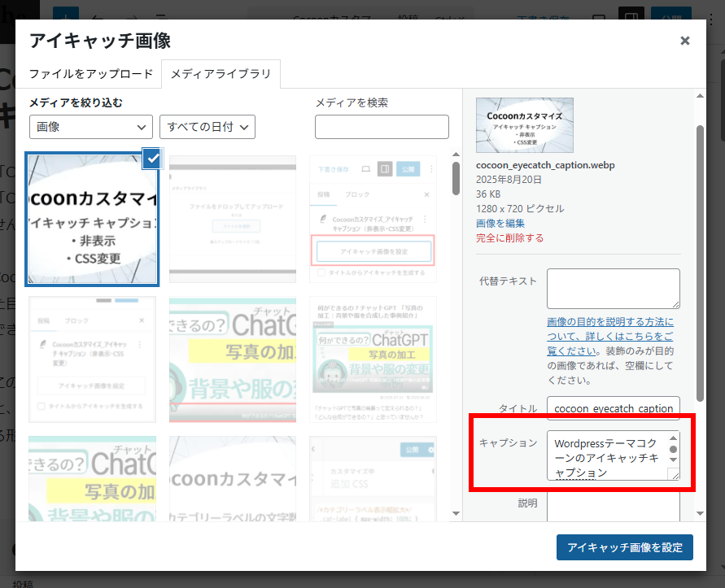This screenshot has height=588, width=725.
Task: Click the caption box scroll-down arrow
Action: coord(673,460)
